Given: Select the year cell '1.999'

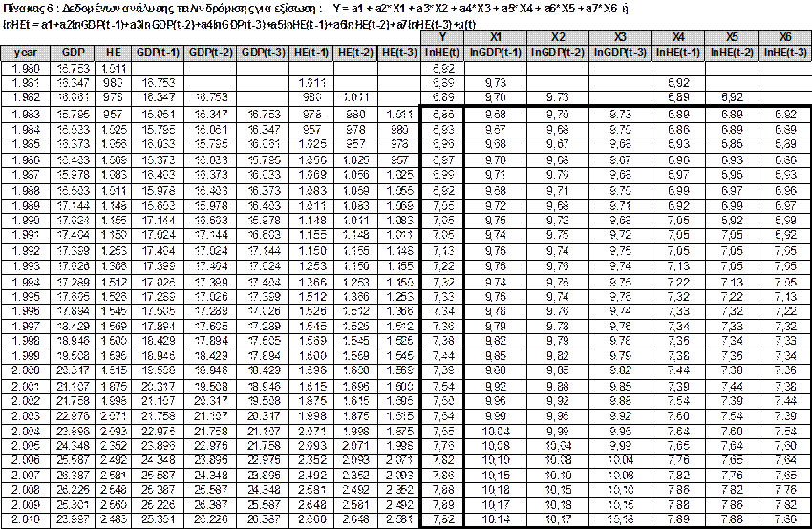Looking at the screenshot, I should [x=26, y=355].
